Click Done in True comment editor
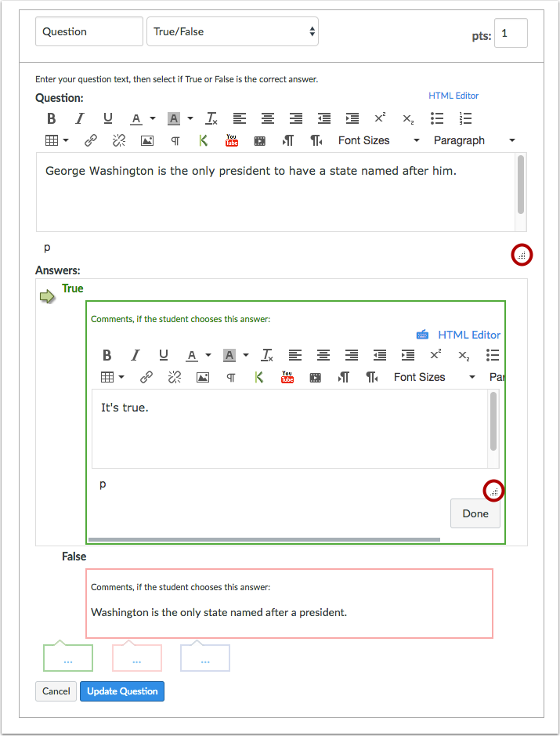This screenshot has height=736, width=560. [475, 513]
